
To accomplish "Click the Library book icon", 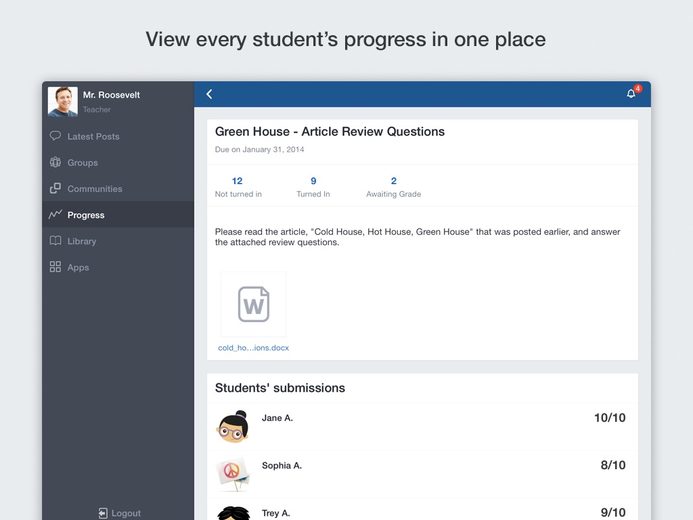I will point(55,241).
